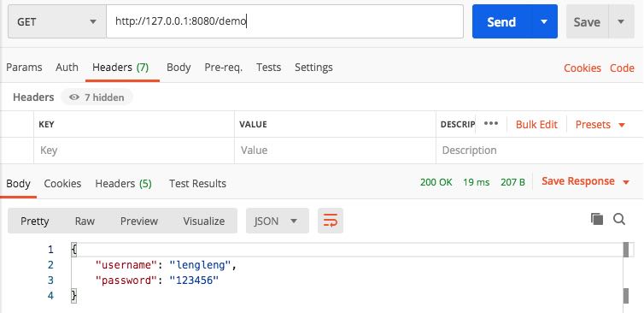The width and height of the screenshot is (644, 313).
Task: Copy response body with copy icon
Action: pos(597,219)
